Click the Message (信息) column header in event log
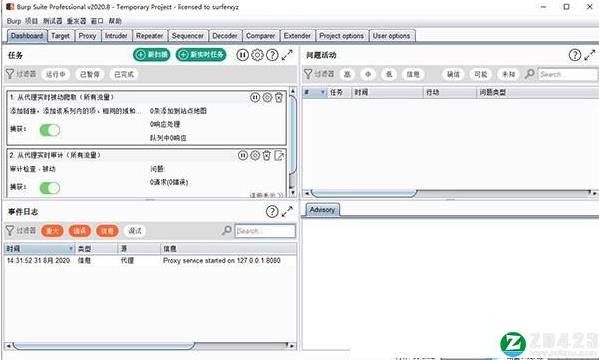Viewport: 599px width, 360px height. click(x=228, y=249)
